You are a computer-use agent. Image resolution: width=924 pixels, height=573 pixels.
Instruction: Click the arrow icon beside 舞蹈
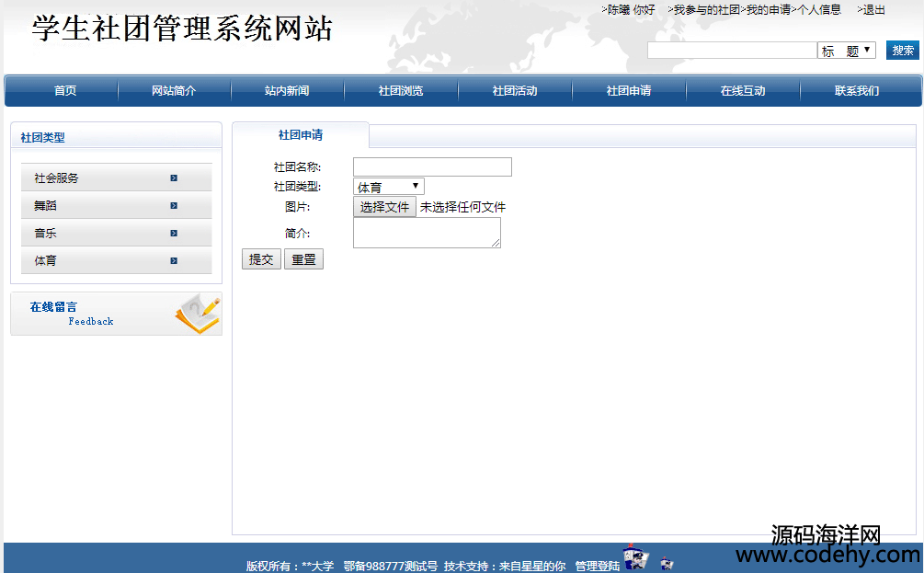pyautogui.click(x=174, y=206)
